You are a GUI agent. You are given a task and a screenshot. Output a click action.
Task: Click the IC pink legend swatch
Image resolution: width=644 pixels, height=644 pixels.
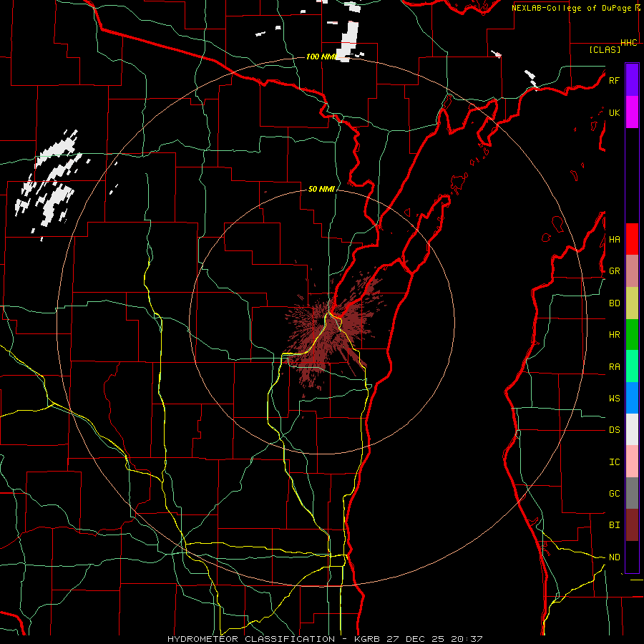pyautogui.click(x=632, y=462)
